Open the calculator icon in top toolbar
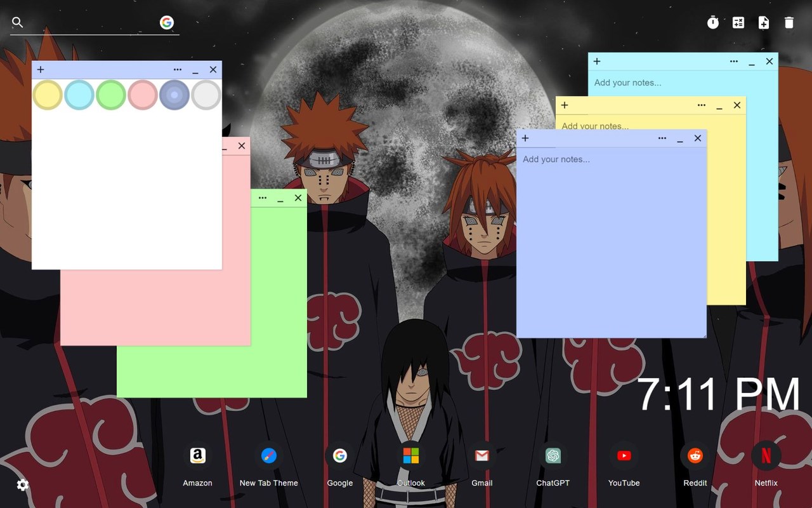 click(x=738, y=23)
